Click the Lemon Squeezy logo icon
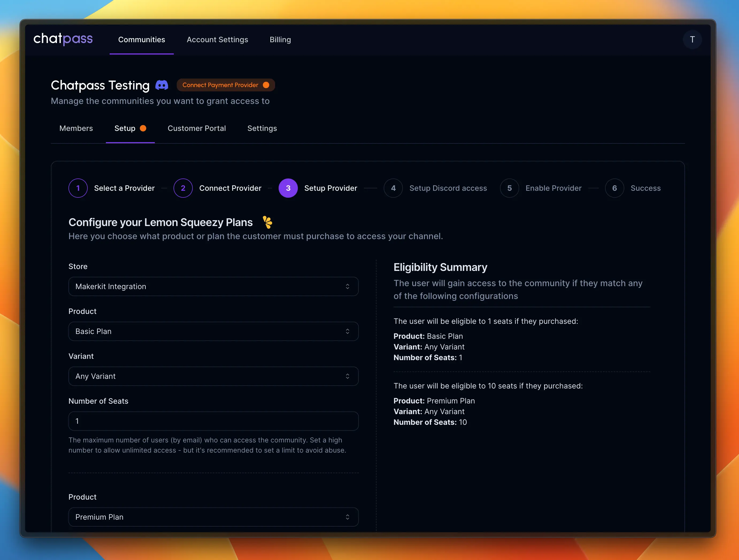Screen dimensions: 739x560 tap(267, 222)
